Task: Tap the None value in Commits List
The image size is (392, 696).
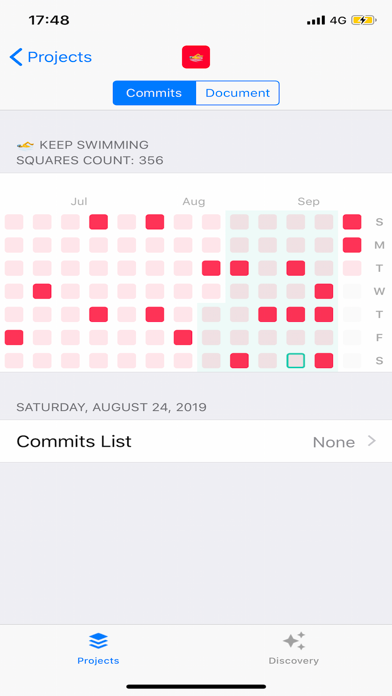Action: 334,442
